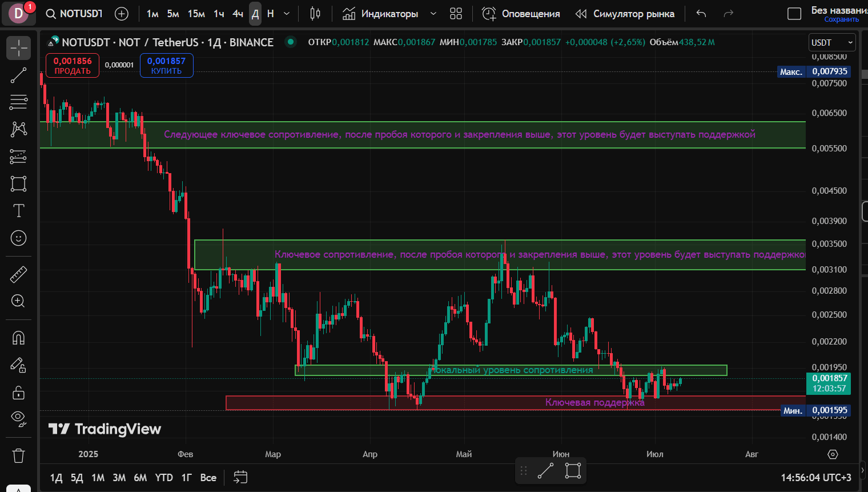Launch the Симулятор рынка replay
This screenshot has height=492, width=868.
pos(625,14)
